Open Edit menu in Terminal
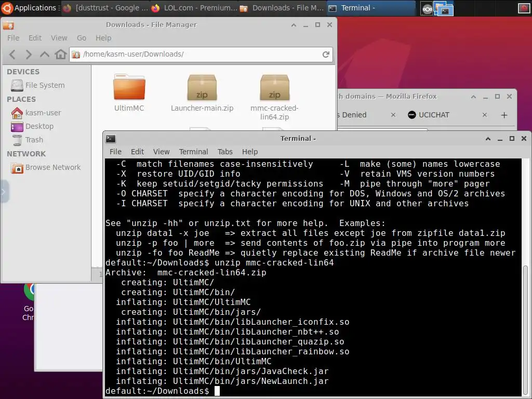The height and width of the screenshot is (399, 532). coord(137,152)
